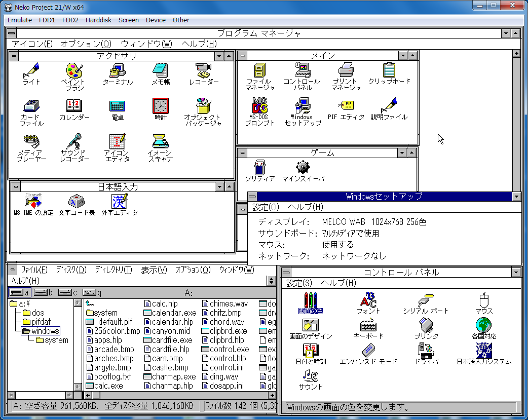The height and width of the screenshot is (420, 528).
Task: Switch to drive c in File Manager
Action: pyautogui.click(x=67, y=292)
